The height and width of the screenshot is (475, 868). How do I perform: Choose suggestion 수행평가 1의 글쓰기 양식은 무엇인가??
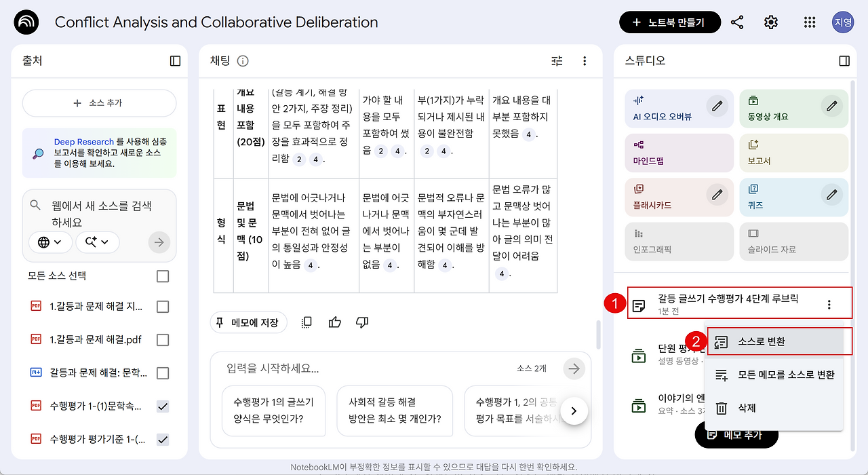pos(273,411)
